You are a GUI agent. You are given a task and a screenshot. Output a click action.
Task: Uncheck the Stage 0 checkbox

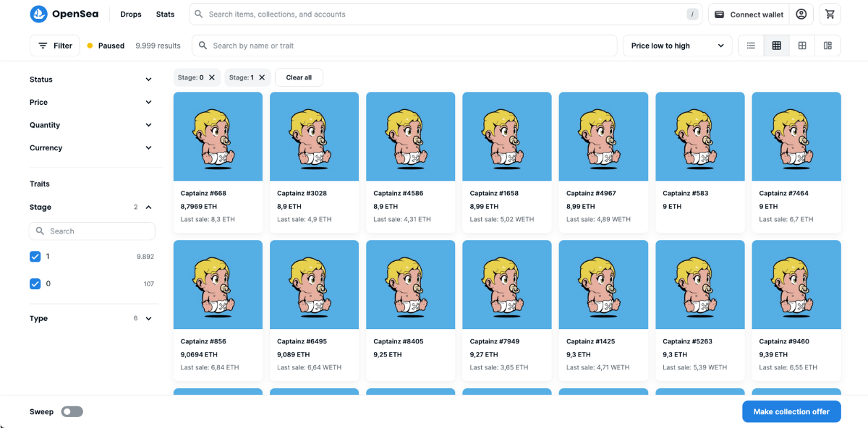click(35, 283)
